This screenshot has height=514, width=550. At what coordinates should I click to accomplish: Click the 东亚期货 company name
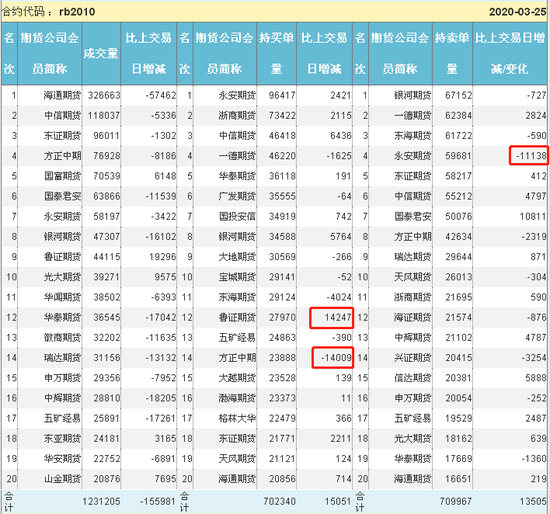point(62,439)
